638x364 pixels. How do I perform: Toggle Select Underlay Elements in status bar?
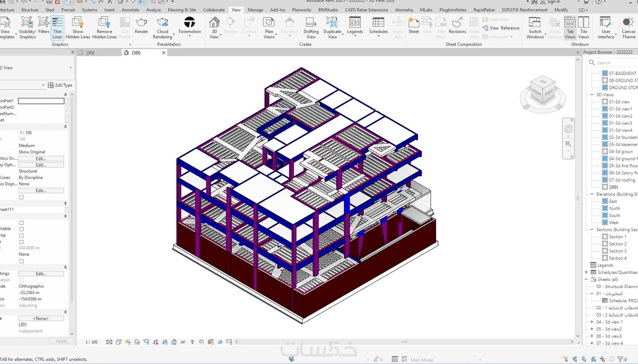575,359
